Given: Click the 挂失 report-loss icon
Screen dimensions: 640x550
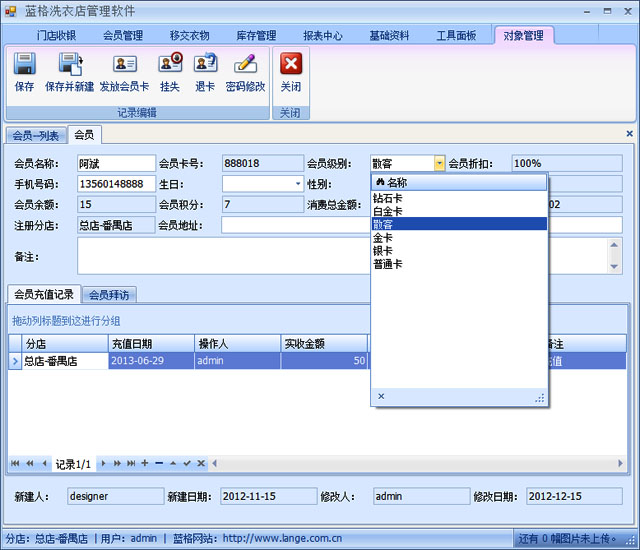Looking at the screenshot, I should (x=170, y=63).
